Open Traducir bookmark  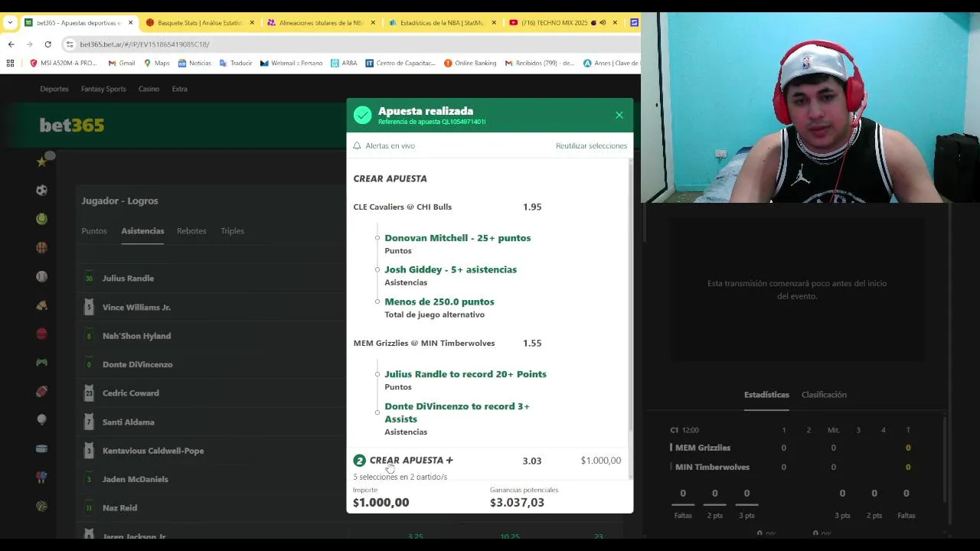pyautogui.click(x=235, y=64)
